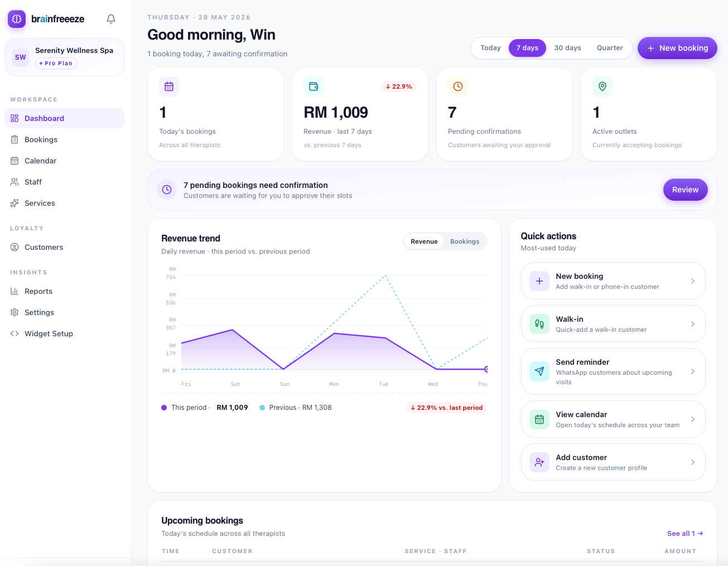Click the Dashboard grid icon in sidebar
This screenshot has width=728, height=566.
pos(15,118)
